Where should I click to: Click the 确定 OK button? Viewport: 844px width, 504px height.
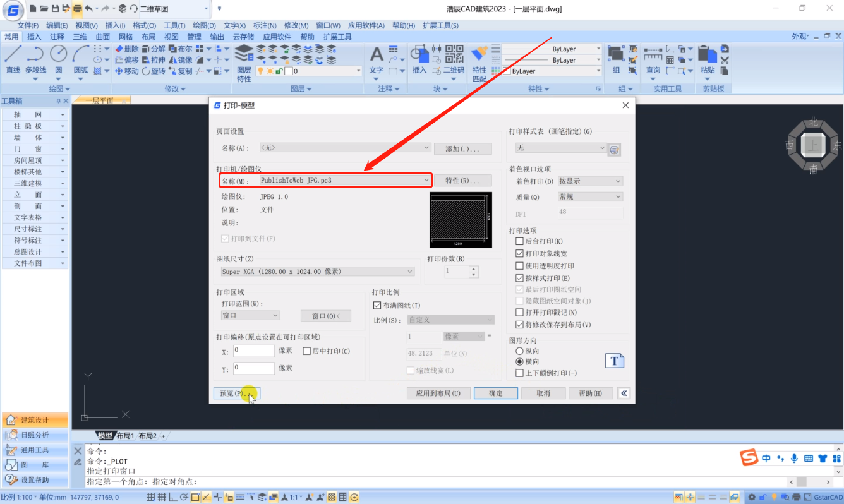(496, 393)
